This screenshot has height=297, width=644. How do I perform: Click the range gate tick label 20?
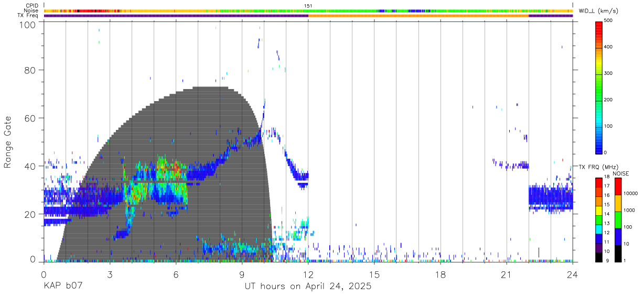click(30, 214)
